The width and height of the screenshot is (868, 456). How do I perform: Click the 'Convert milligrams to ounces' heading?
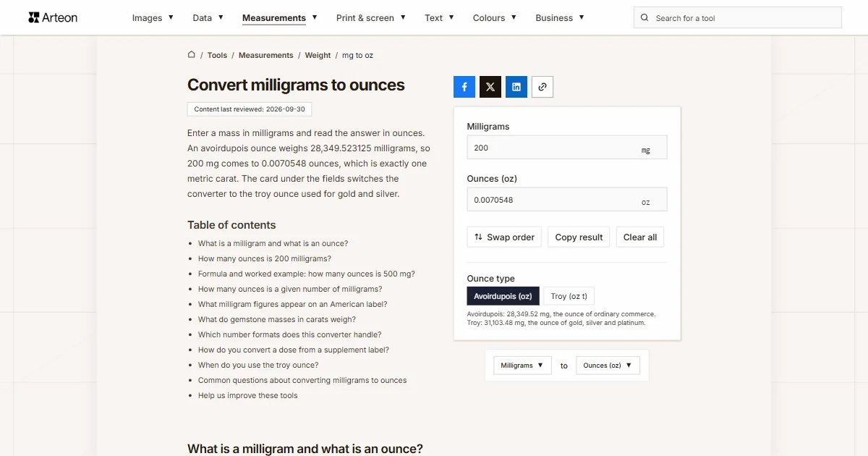[296, 85]
